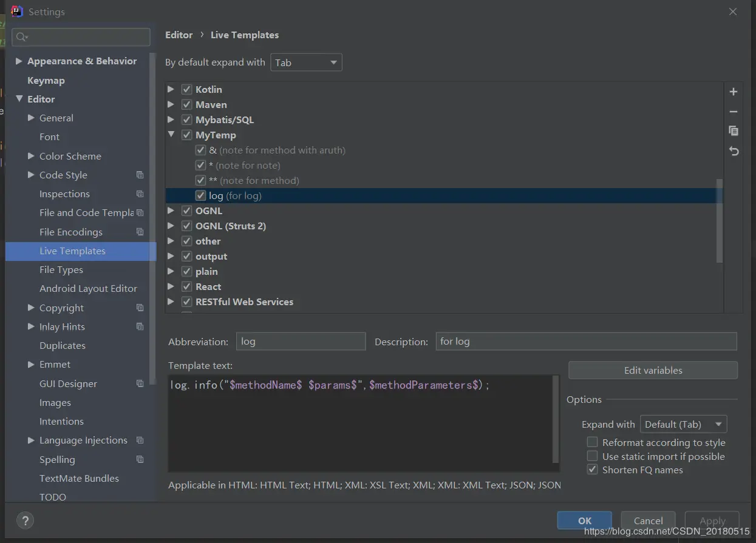This screenshot has height=543, width=756.
Task: Open Intentions settings page
Action: click(61, 422)
